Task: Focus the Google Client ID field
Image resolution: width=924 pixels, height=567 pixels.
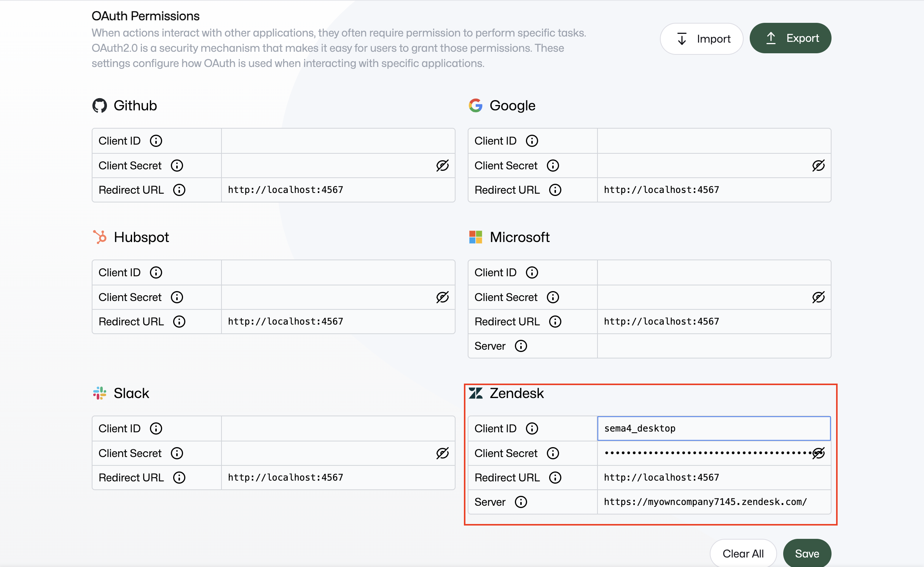Action: (714, 141)
